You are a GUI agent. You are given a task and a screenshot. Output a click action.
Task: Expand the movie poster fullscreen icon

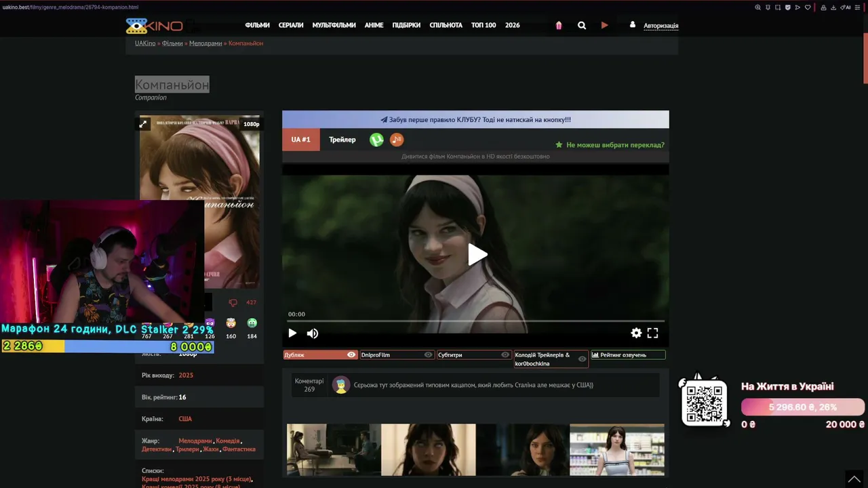[x=143, y=124]
